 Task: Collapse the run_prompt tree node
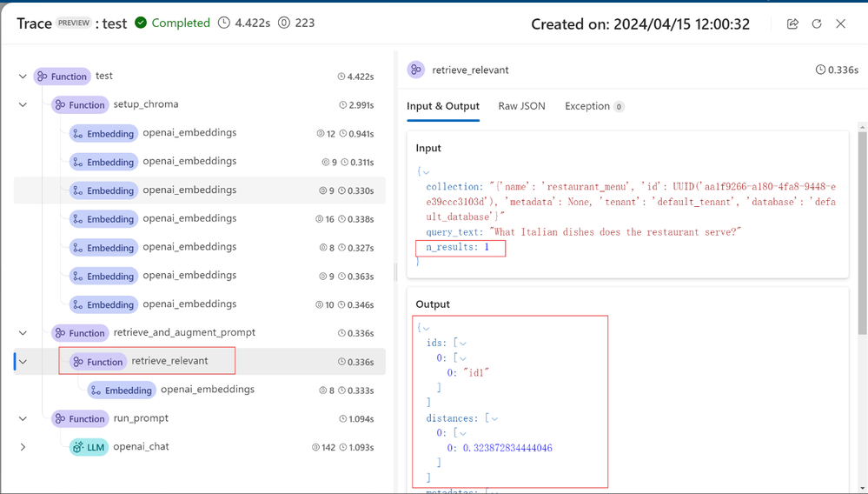(x=23, y=418)
